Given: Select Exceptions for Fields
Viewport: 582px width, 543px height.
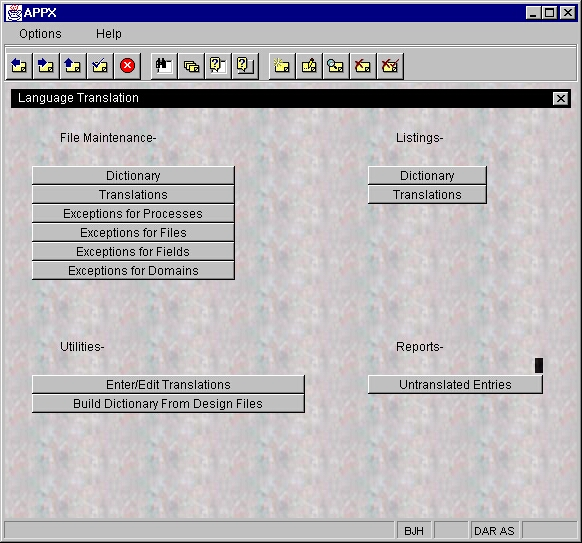Looking at the screenshot, I should 133,252.
